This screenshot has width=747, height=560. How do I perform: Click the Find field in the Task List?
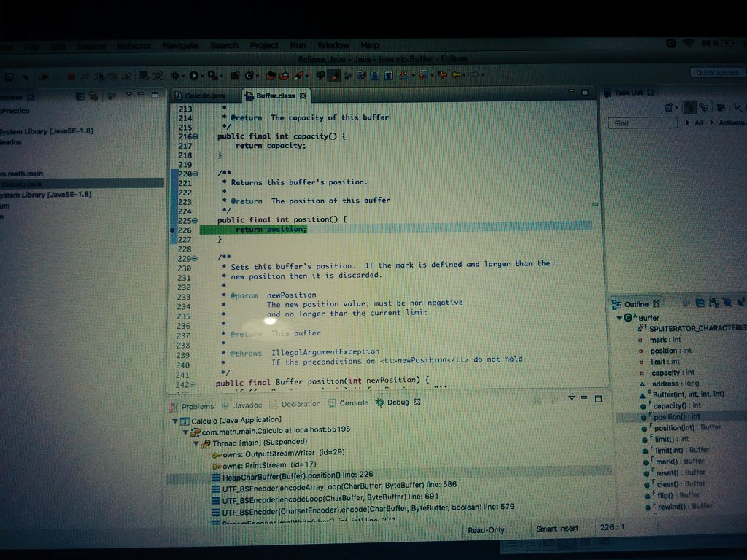[640, 122]
